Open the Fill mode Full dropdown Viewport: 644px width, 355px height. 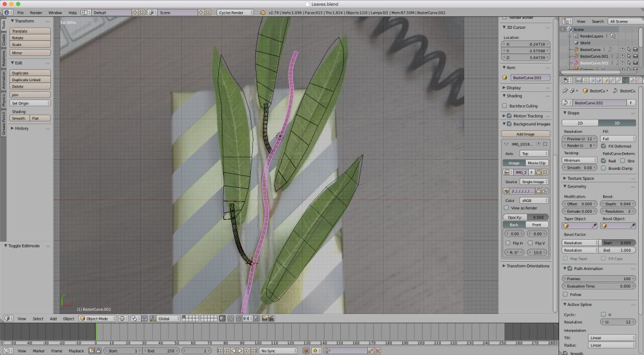click(618, 139)
